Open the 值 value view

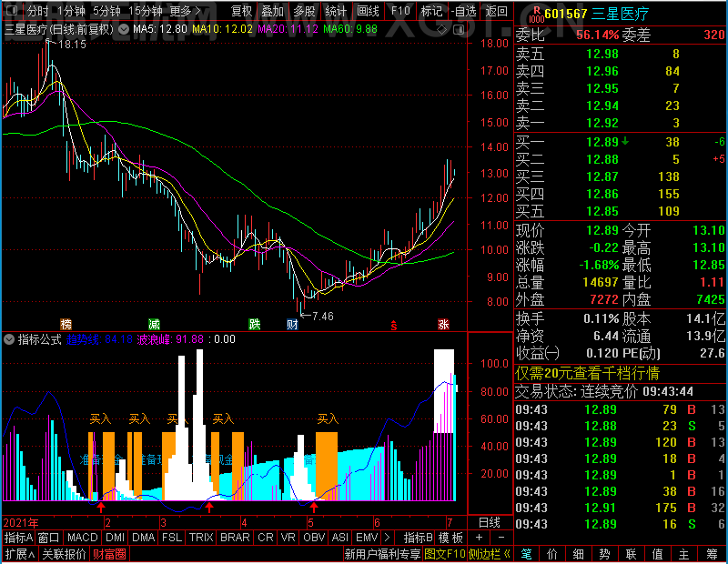click(657, 554)
